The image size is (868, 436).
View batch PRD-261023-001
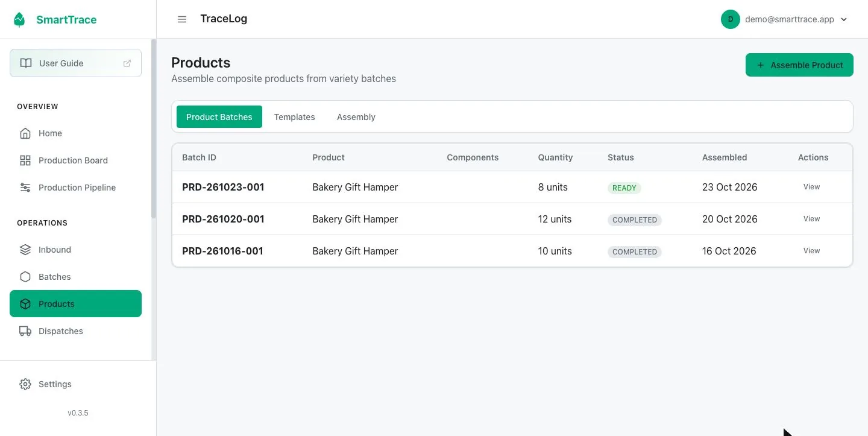[812, 187]
